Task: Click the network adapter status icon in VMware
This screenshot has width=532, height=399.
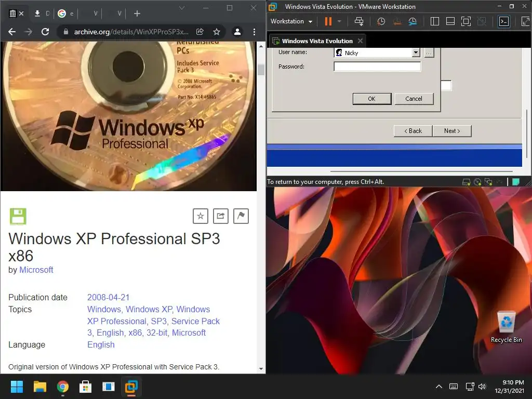Action: (x=488, y=182)
